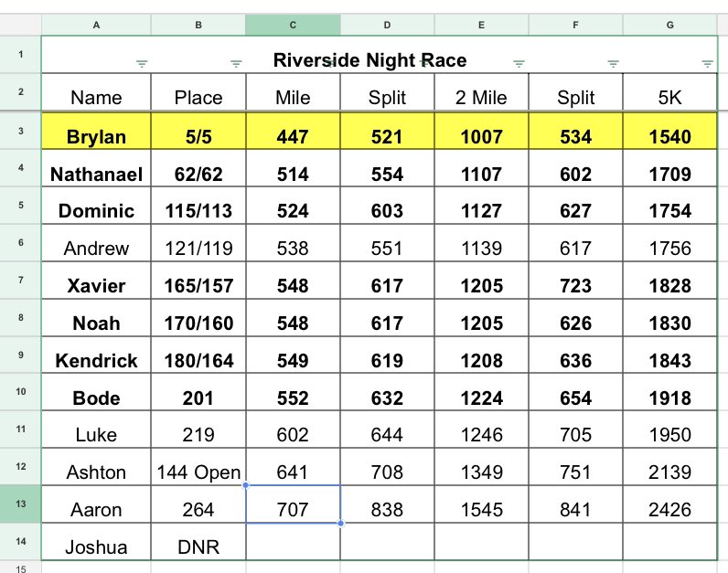Click the 5K header cell
This screenshot has width=728, height=573.
point(670,92)
